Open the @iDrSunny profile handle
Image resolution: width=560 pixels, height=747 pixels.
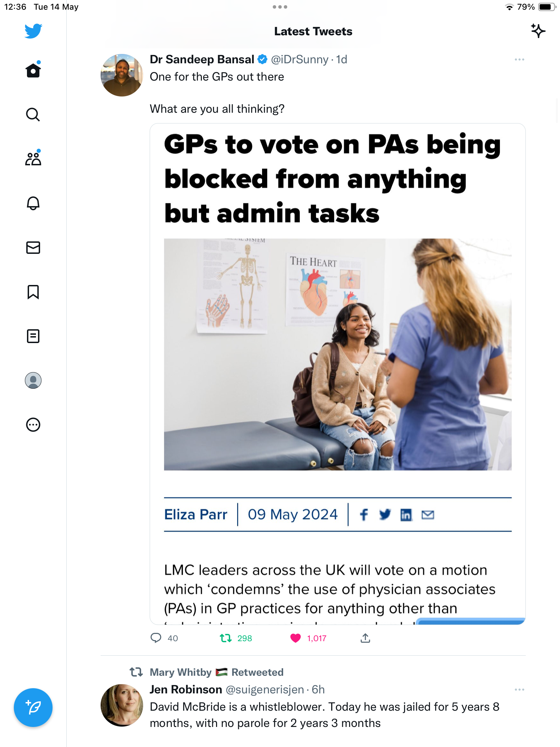(300, 59)
